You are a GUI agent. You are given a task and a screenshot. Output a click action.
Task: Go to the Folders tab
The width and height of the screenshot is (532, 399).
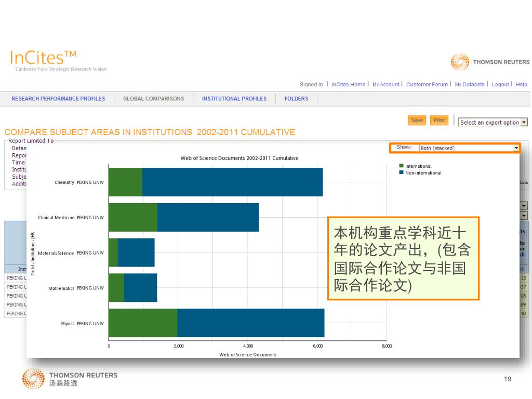pos(296,99)
